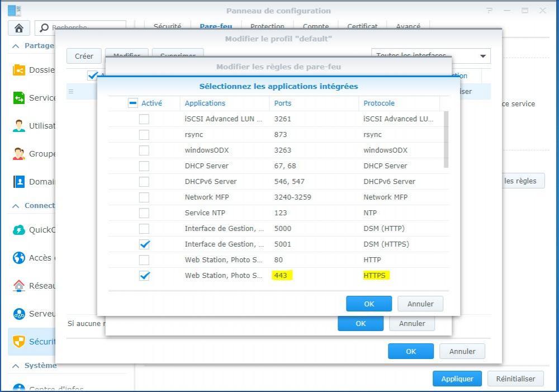This screenshot has height=392, width=559.
Task: Enable the port 80 HTTP checkbox
Action: click(144, 260)
